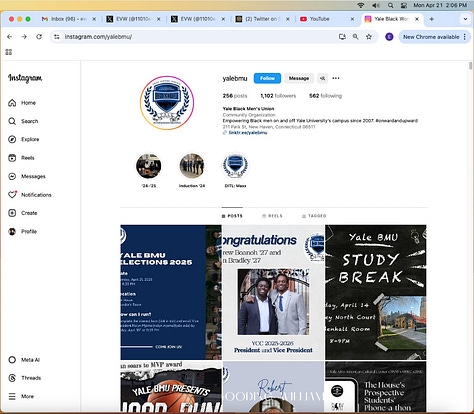474x414 pixels.
Task: Click the Create plus icon
Action: click(x=12, y=213)
